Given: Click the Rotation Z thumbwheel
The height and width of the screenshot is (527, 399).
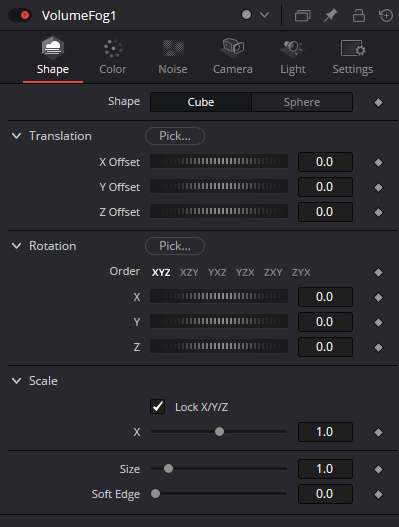Looking at the screenshot, I should click(x=219, y=346).
